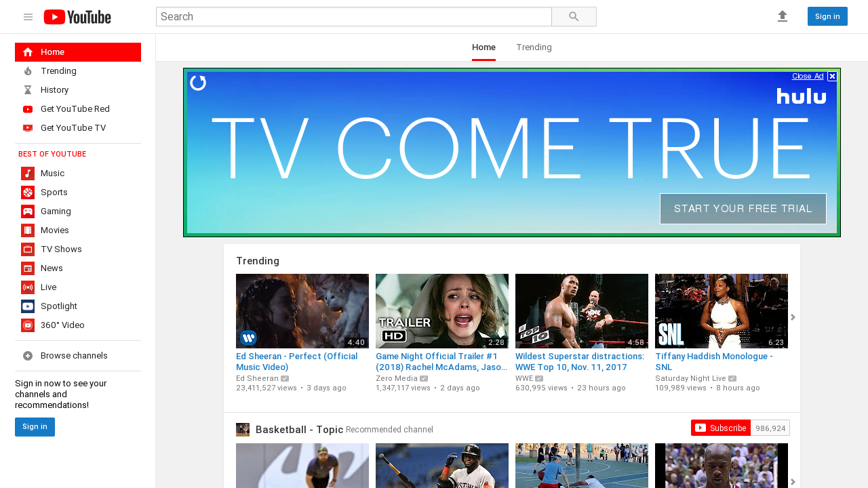
Task: Click the Movies film icon
Action: pos(28,230)
